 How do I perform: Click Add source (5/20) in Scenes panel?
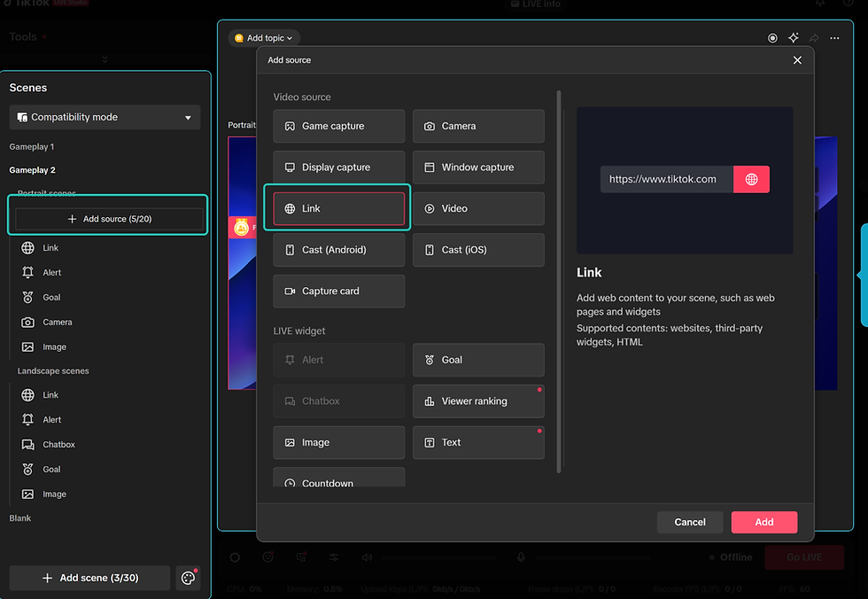point(109,219)
